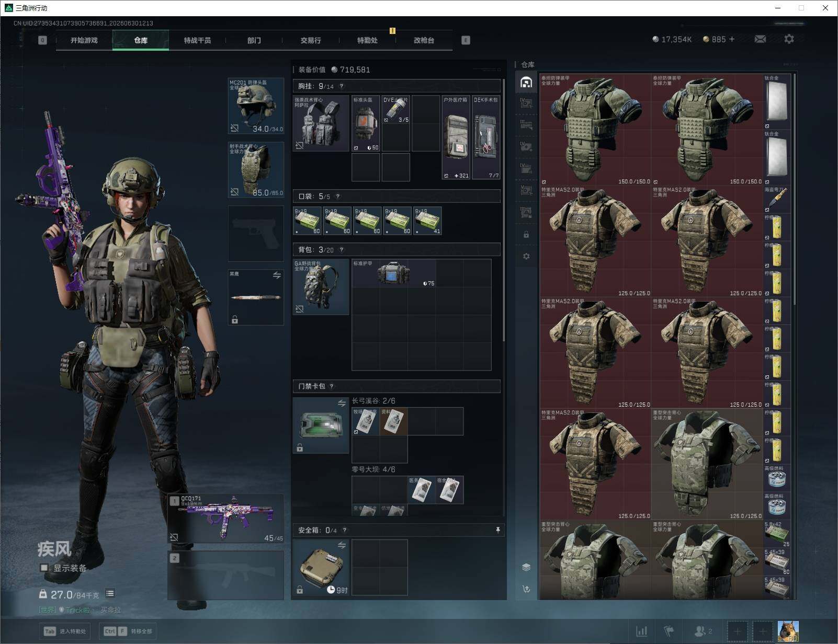Open the stash sidebar gear icon
Image resolution: width=838 pixels, height=644 pixels.
[526, 256]
